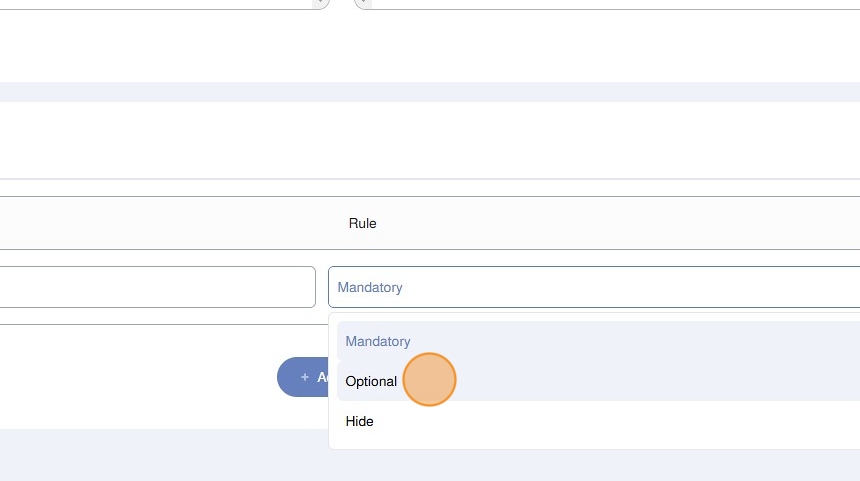Pick the highlighted "Mandatory" option in the list
Viewport: 860px width, 481px height.
click(378, 341)
